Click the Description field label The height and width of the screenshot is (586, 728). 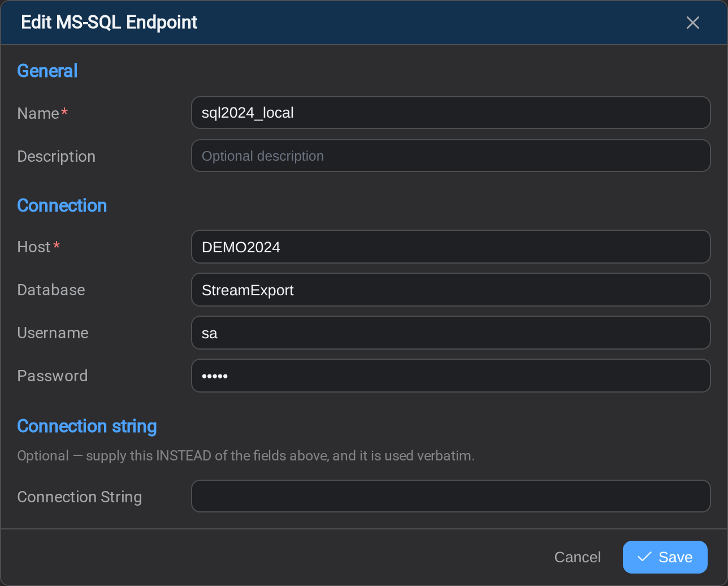pyautogui.click(x=56, y=156)
